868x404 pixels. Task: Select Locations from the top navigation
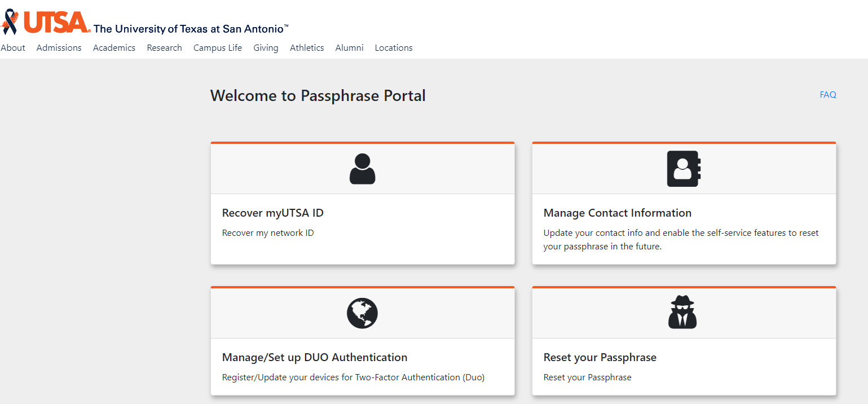393,47
